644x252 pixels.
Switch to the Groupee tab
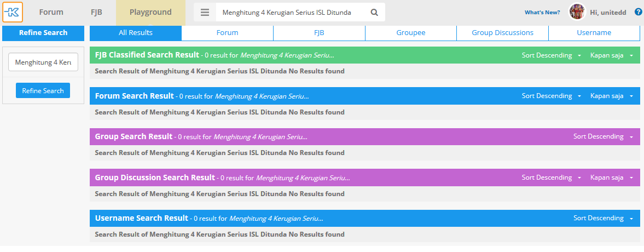tap(411, 33)
